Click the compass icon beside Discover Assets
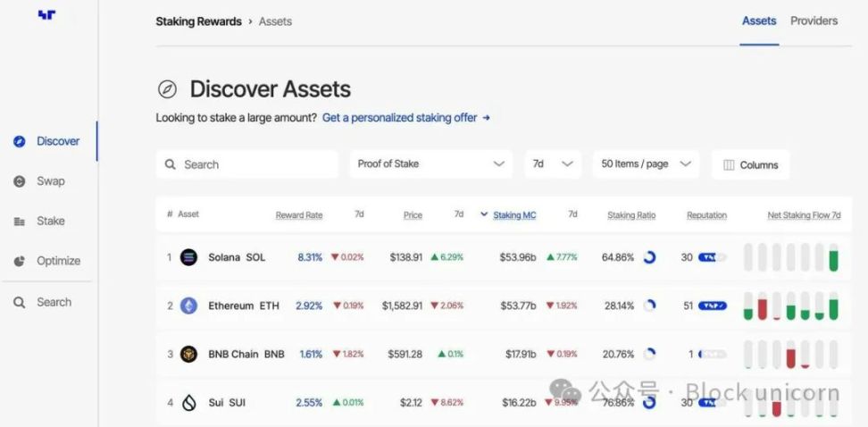 [x=167, y=88]
